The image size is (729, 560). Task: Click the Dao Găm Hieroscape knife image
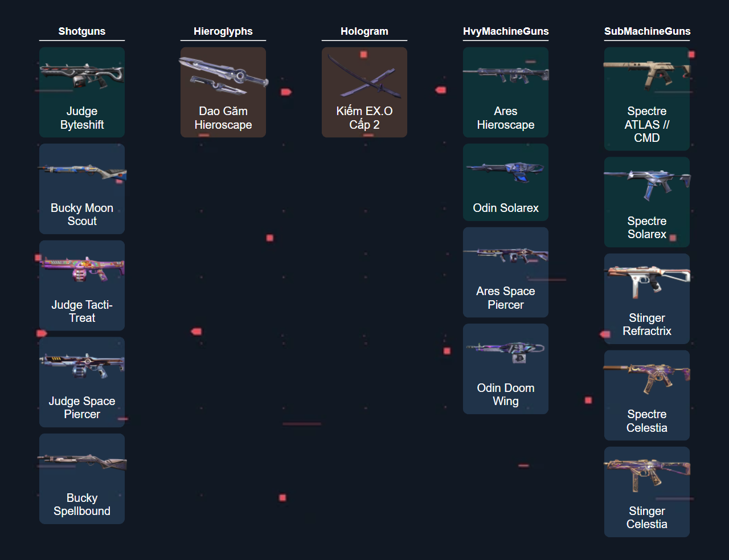(x=223, y=76)
